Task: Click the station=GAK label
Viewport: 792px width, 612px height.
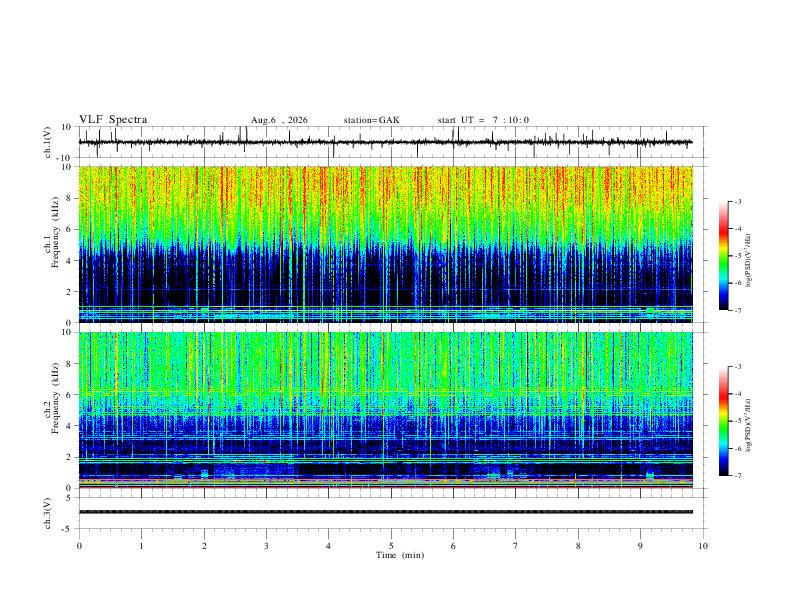Action: (x=371, y=120)
